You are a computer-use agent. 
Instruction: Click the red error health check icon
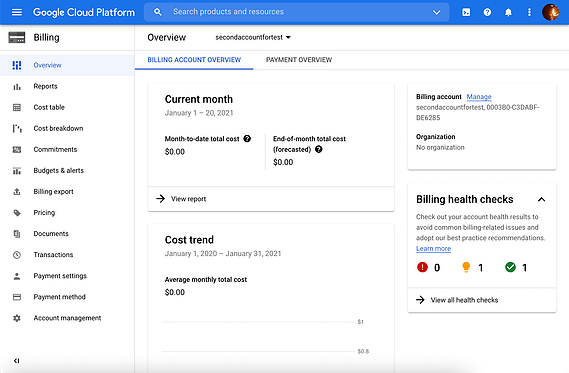(x=422, y=267)
